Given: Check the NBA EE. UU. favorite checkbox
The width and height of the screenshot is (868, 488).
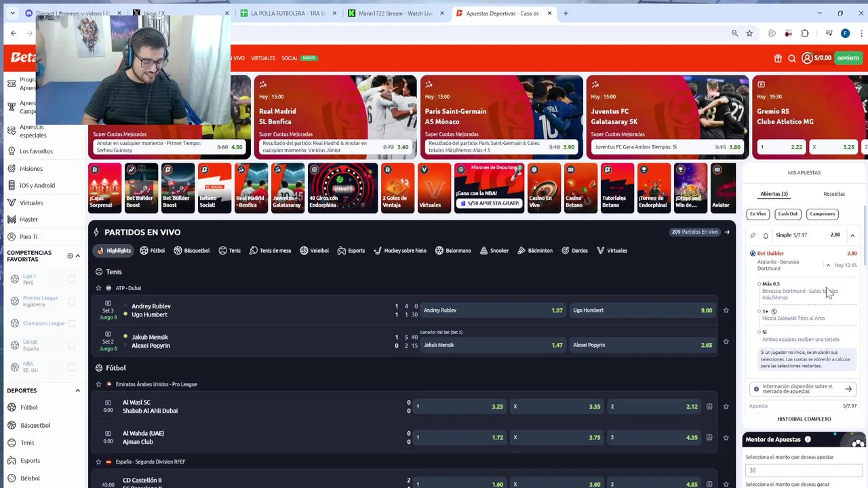Looking at the screenshot, I should [x=72, y=367].
